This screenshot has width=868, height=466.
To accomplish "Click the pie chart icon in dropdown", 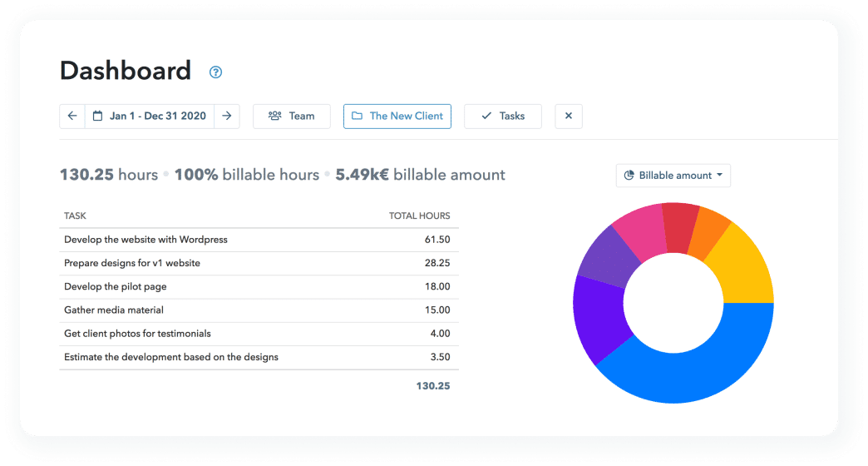I will tap(630, 176).
